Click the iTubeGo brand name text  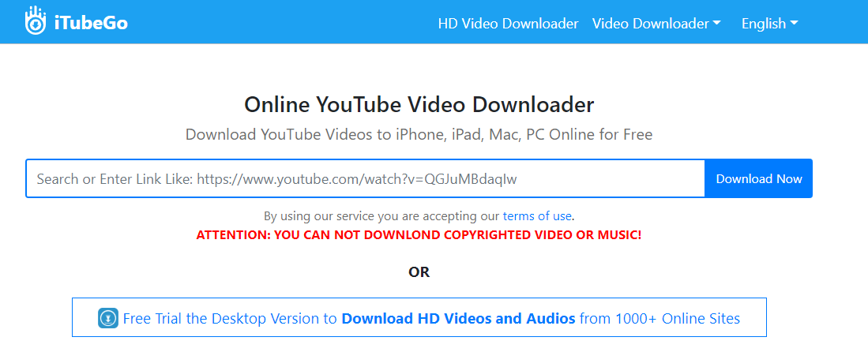91,23
